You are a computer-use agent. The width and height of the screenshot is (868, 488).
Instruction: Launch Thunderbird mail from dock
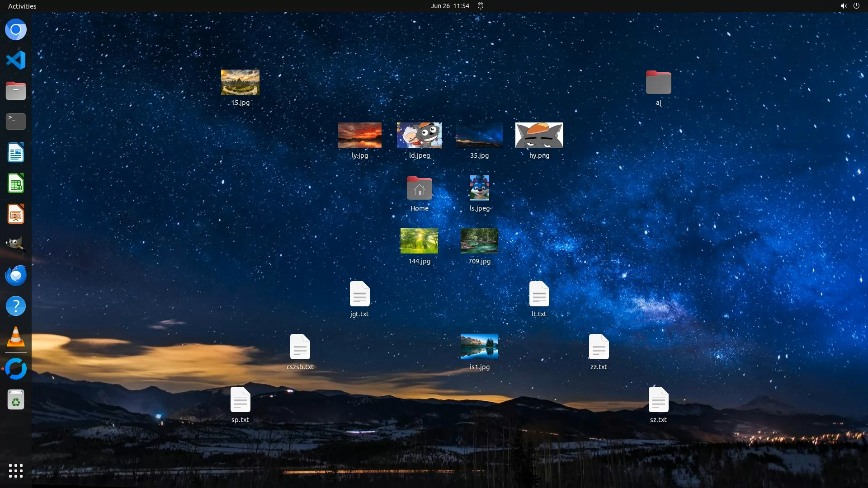click(16, 275)
